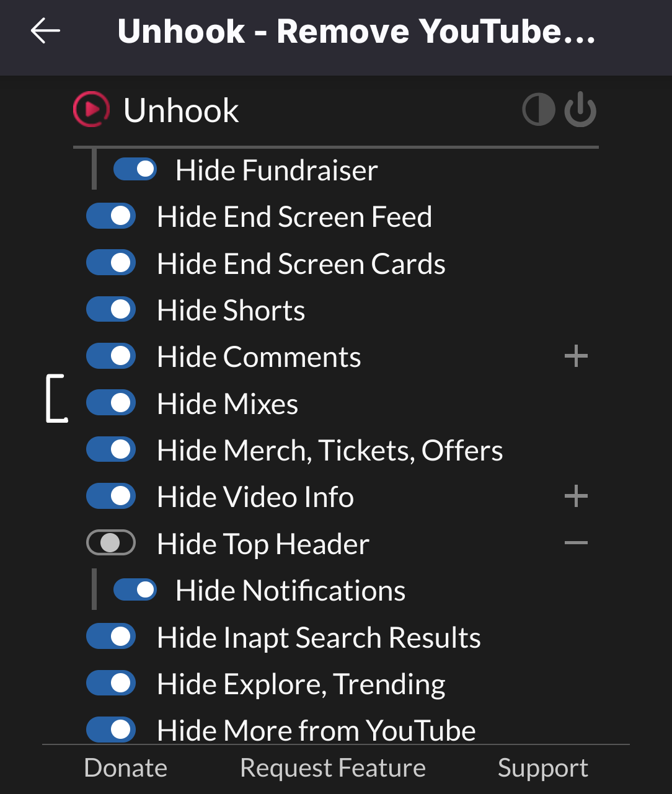Screen dimensions: 672x794
Task: Click the Unhook red logo icon
Action: click(91, 109)
